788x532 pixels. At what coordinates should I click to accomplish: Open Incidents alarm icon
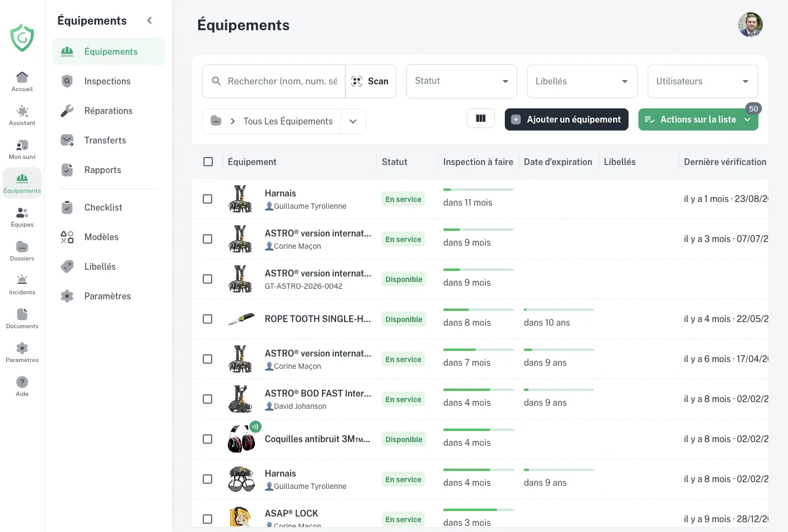pyautogui.click(x=22, y=280)
